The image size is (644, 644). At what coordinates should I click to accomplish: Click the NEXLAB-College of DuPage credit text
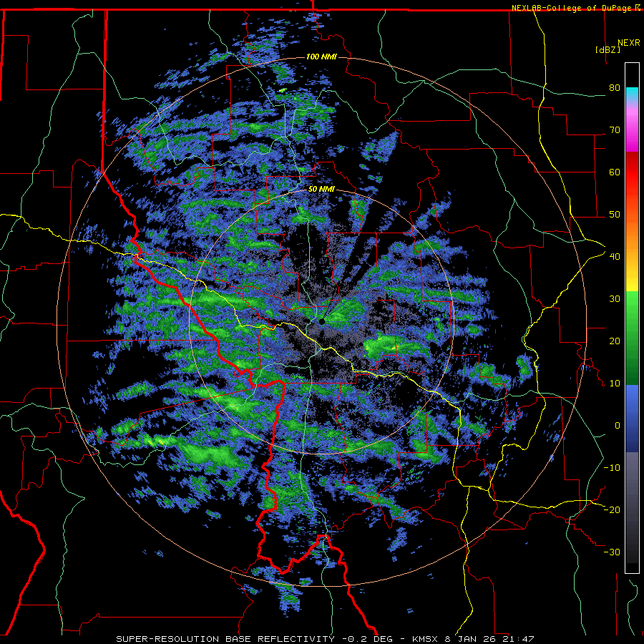coord(572,8)
